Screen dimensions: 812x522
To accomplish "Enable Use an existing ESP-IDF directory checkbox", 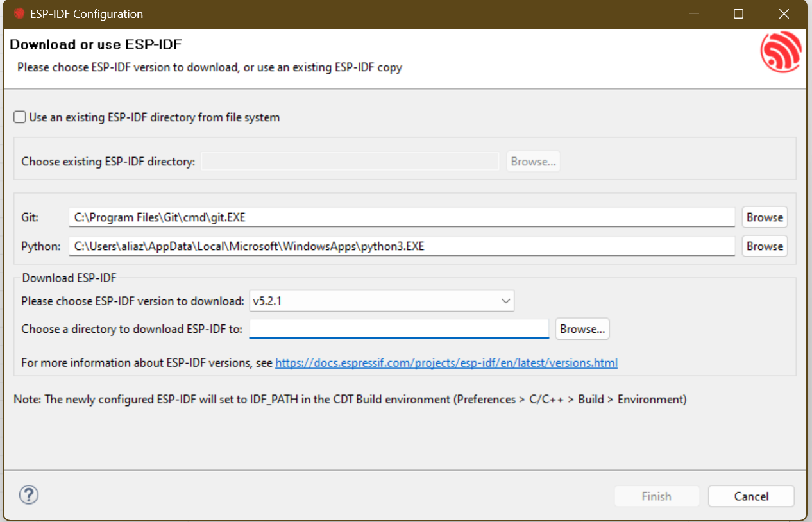I will point(20,117).
